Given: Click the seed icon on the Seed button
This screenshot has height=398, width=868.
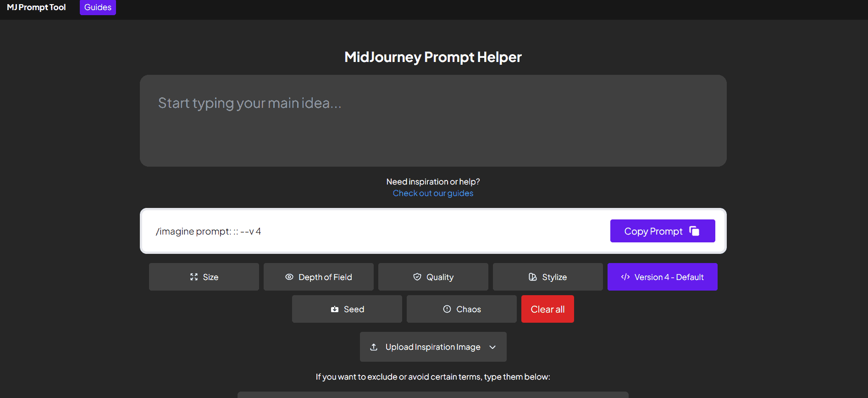Looking at the screenshot, I should [x=334, y=309].
